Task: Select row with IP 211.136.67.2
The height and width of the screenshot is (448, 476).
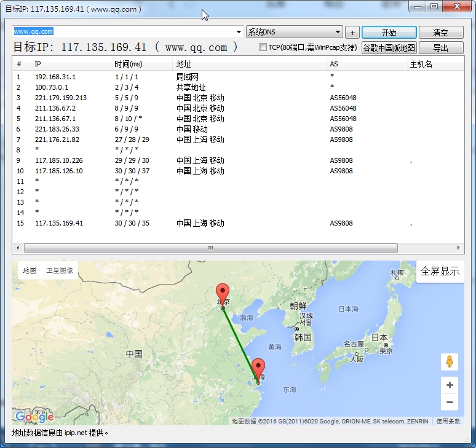Action: click(238, 108)
